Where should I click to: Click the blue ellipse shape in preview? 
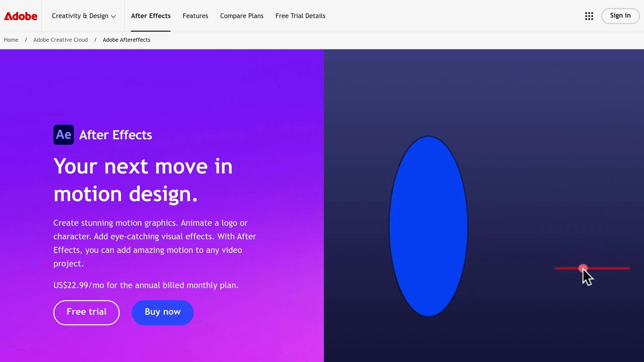[428, 226]
